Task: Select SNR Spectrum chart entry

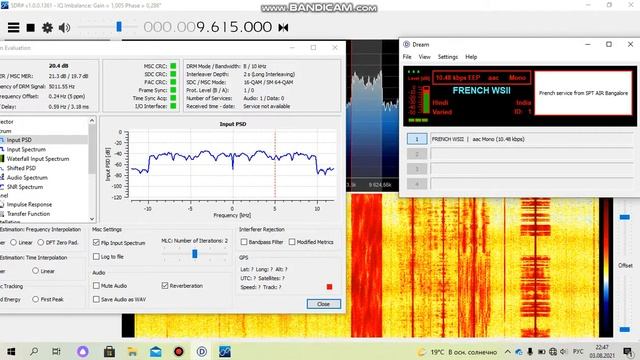Action: [25, 187]
